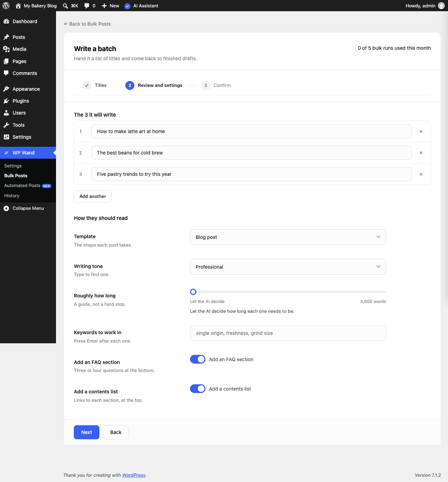Image resolution: width=448 pixels, height=482 pixels.
Task: Visit My Bakery Blog home icon
Action: [18, 6]
